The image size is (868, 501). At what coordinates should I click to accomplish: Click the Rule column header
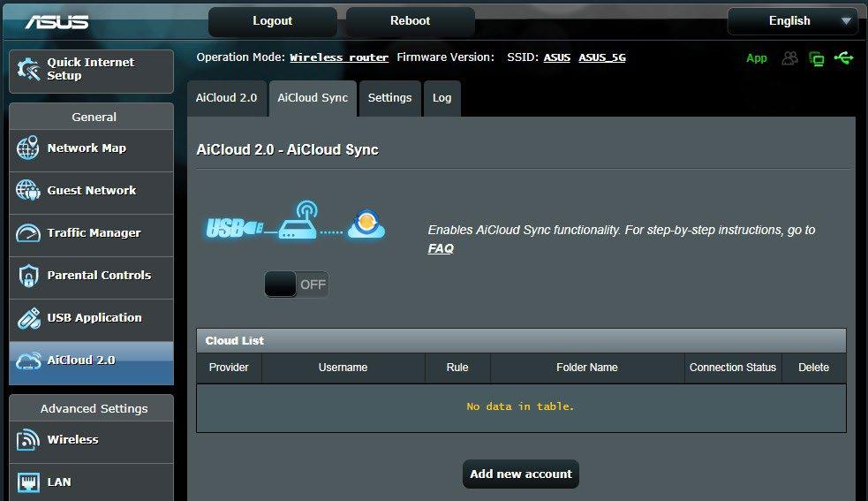pos(457,368)
